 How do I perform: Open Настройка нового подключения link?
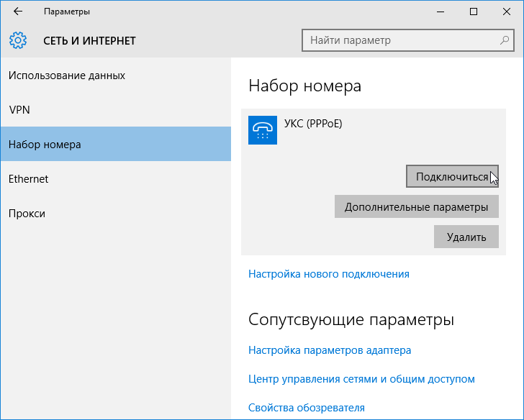click(x=329, y=274)
